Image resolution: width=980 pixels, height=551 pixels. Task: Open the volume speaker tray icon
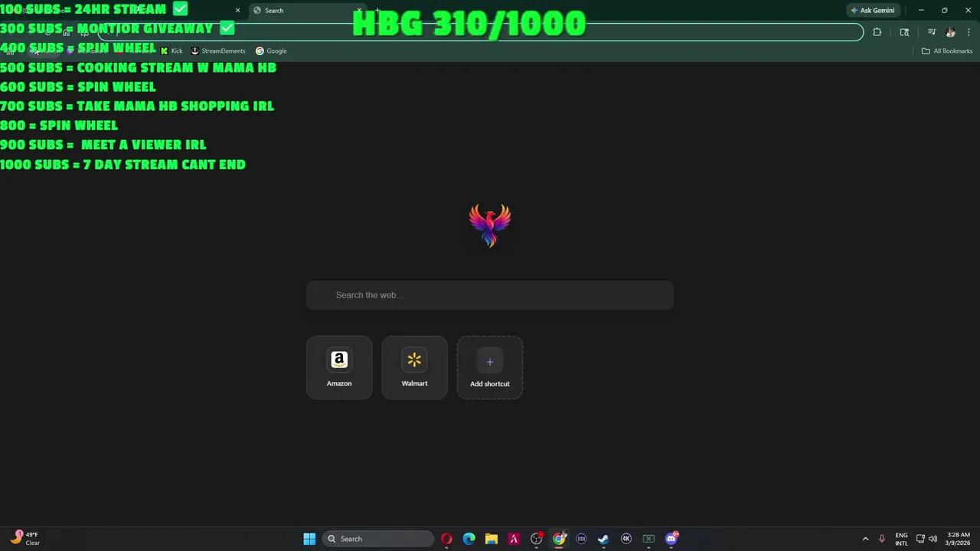[933, 539]
